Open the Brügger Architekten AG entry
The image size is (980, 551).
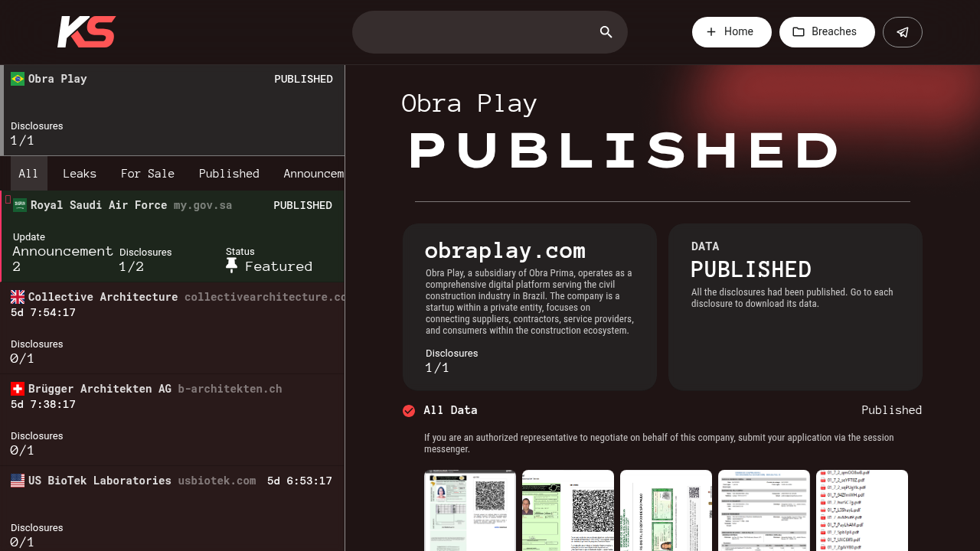(172, 420)
